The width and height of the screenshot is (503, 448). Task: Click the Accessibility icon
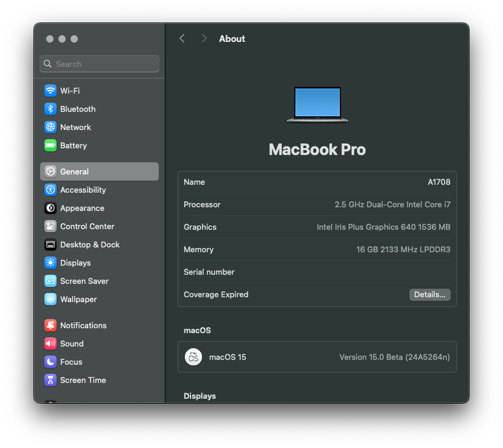pos(50,190)
